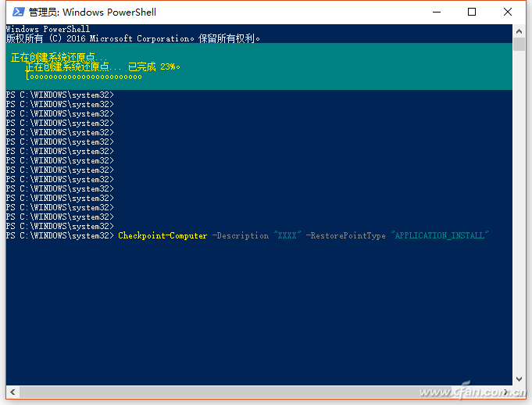The height and width of the screenshot is (405, 532).
Task: Click the vertical scrollbar up arrow
Action: pyautogui.click(x=519, y=31)
